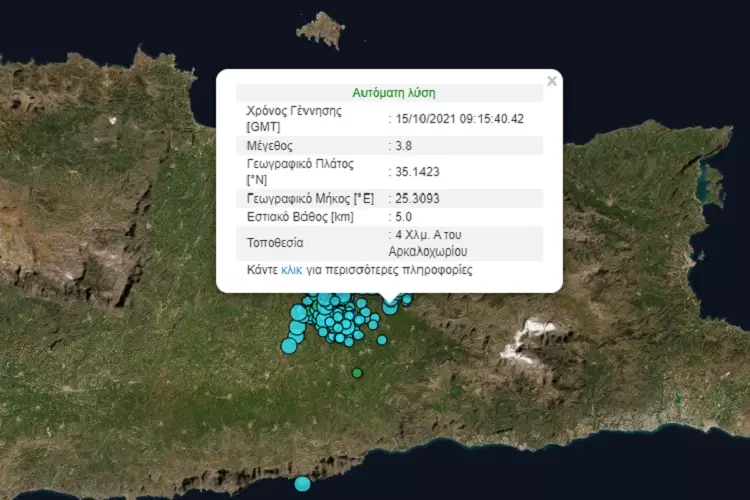Click the timestamp 15/10/2021 09:15:40.42

click(x=459, y=119)
